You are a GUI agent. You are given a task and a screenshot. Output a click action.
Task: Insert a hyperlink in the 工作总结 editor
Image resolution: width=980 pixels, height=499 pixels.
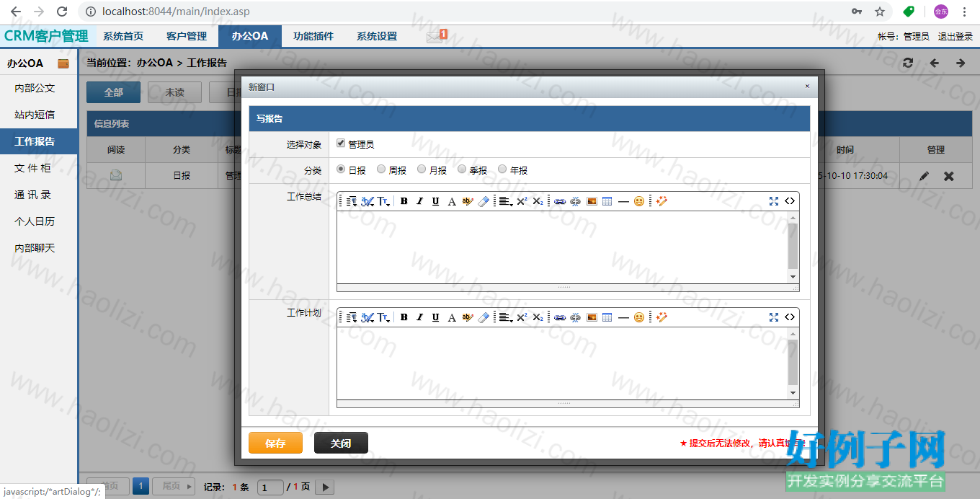(559, 201)
